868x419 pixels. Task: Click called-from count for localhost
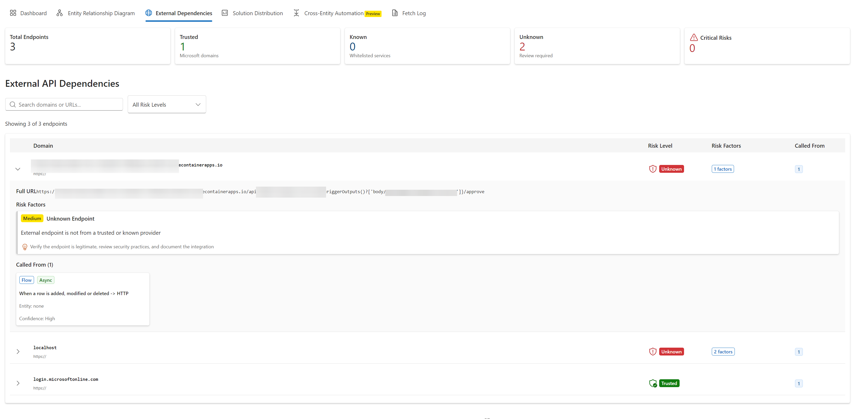[799, 352]
